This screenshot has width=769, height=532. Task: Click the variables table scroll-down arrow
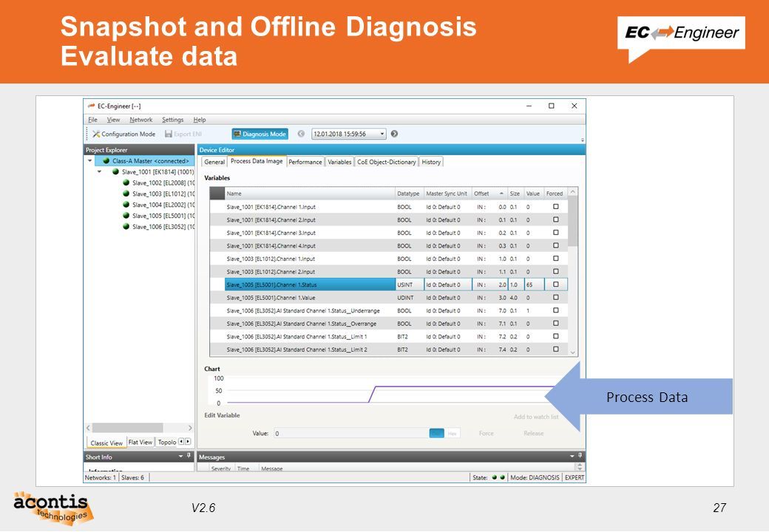(572, 352)
